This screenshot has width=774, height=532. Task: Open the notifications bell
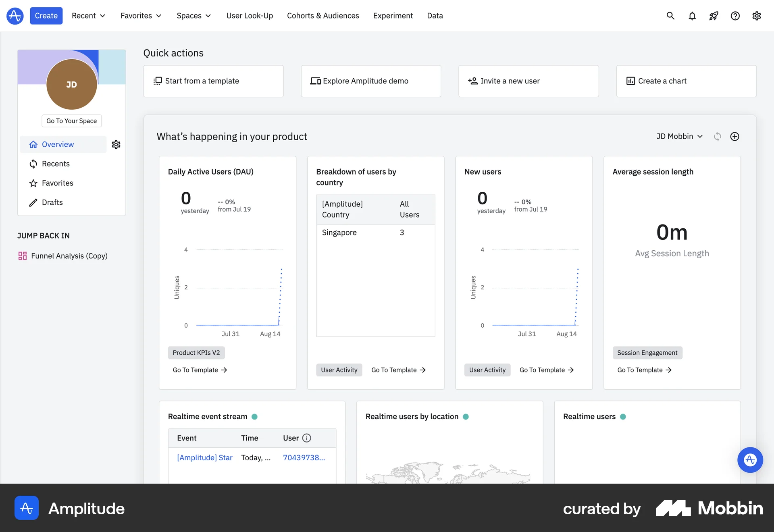tap(692, 16)
